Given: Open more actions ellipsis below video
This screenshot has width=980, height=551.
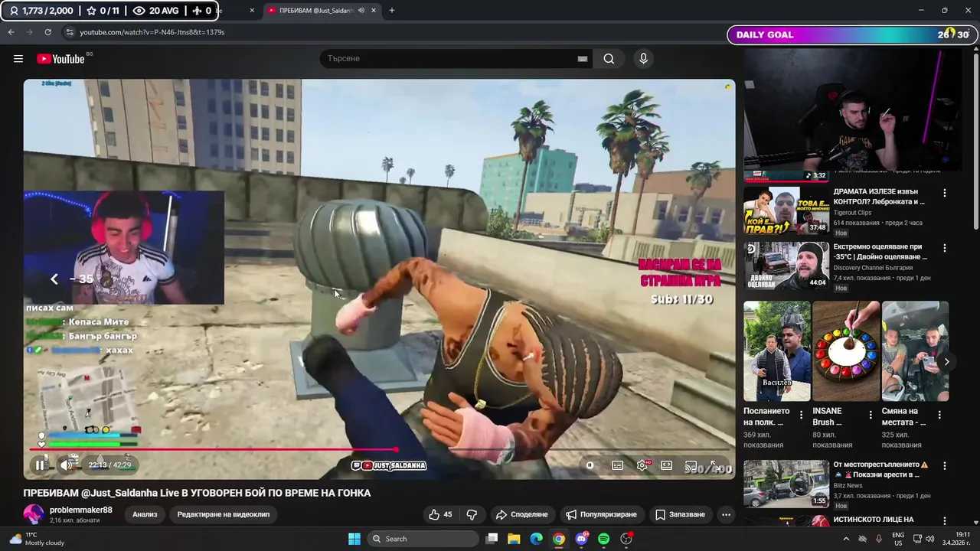Looking at the screenshot, I should (x=726, y=515).
